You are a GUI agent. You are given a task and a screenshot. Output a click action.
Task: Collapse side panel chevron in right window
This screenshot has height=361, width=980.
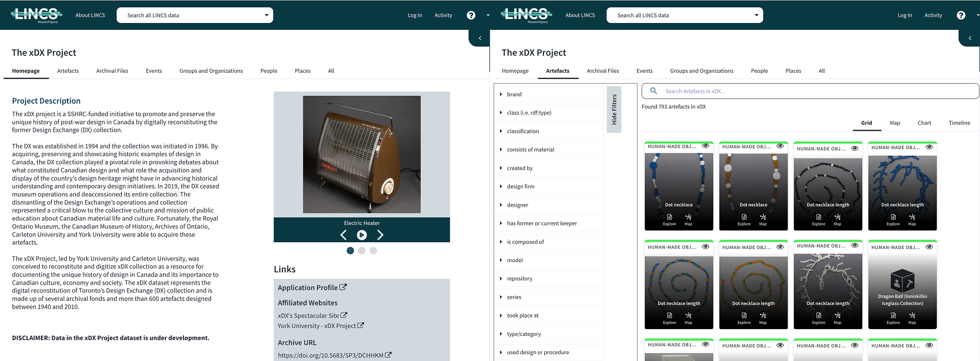(x=970, y=38)
